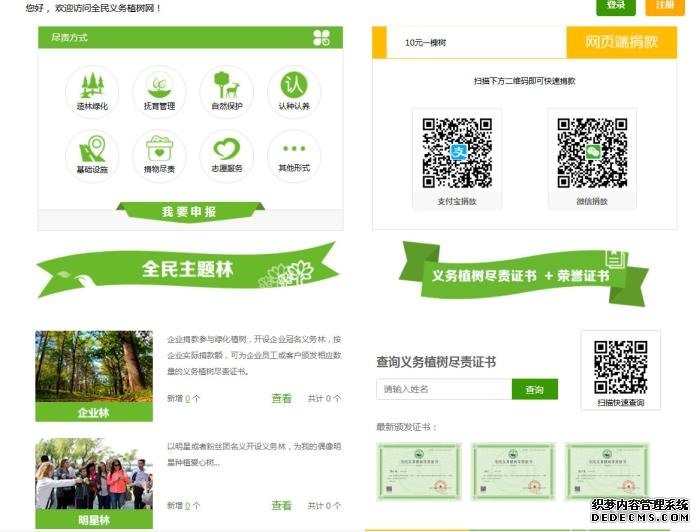Click the 我要申报 ribbon button
The width and height of the screenshot is (700, 532).
coord(190,211)
